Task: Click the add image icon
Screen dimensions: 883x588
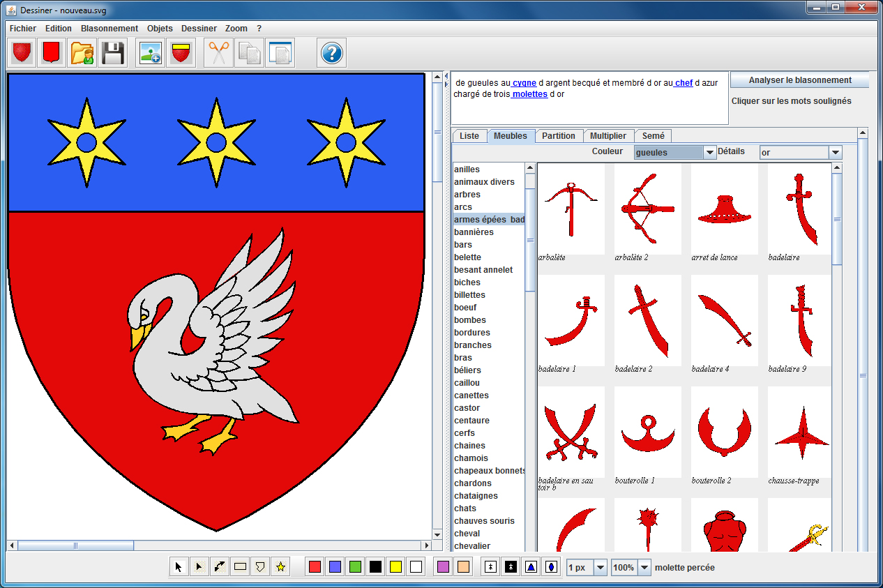Action: (x=151, y=53)
